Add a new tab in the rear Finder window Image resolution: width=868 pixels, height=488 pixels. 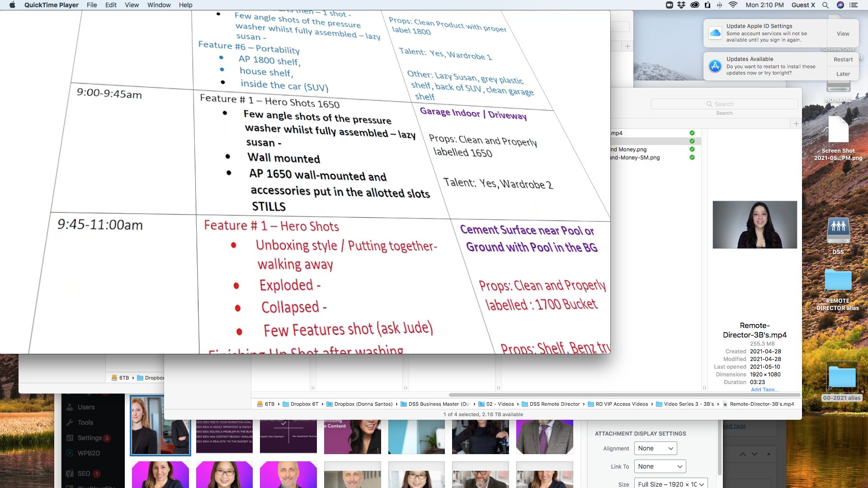tap(627, 46)
